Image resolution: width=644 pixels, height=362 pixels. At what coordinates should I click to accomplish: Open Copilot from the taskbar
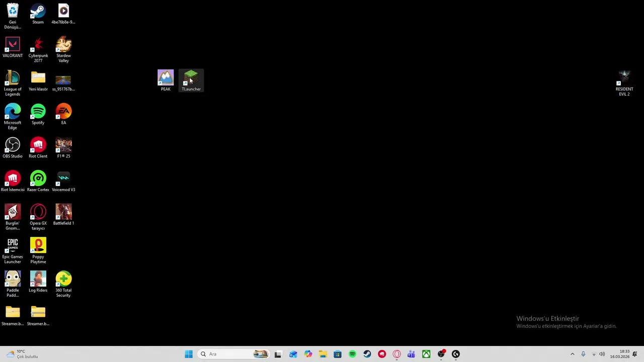pyautogui.click(x=308, y=354)
